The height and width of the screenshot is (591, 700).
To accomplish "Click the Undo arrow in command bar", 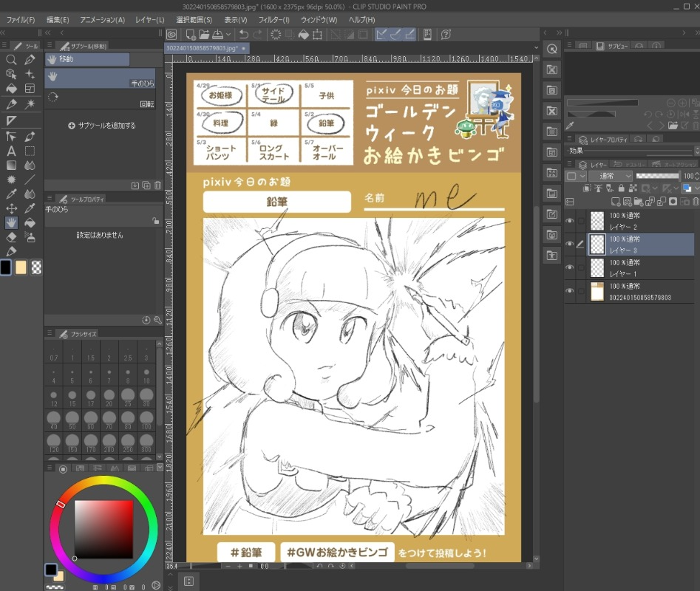I will pyautogui.click(x=244, y=34).
